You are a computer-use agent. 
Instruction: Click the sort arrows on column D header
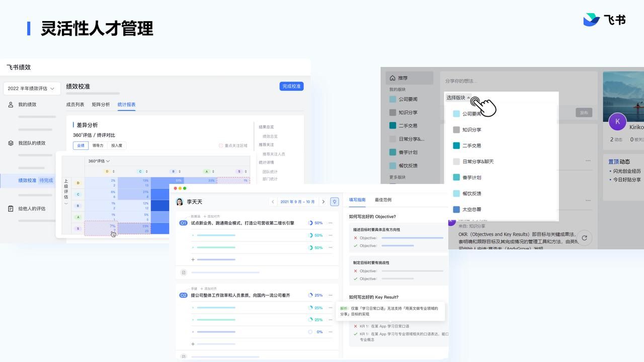[113, 171]
